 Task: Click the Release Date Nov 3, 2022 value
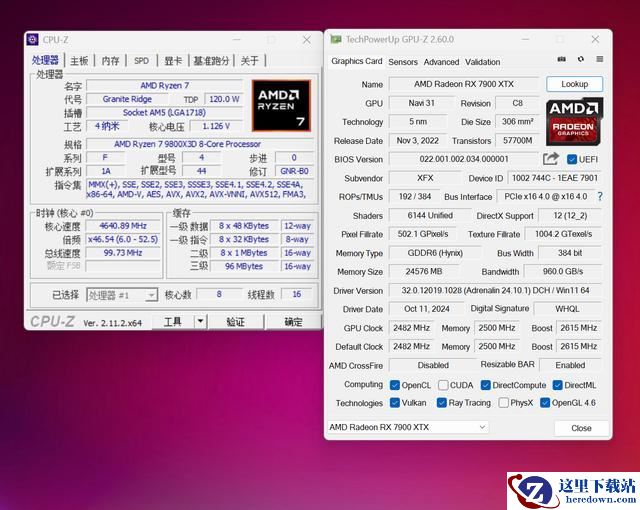tap(417, 141)
